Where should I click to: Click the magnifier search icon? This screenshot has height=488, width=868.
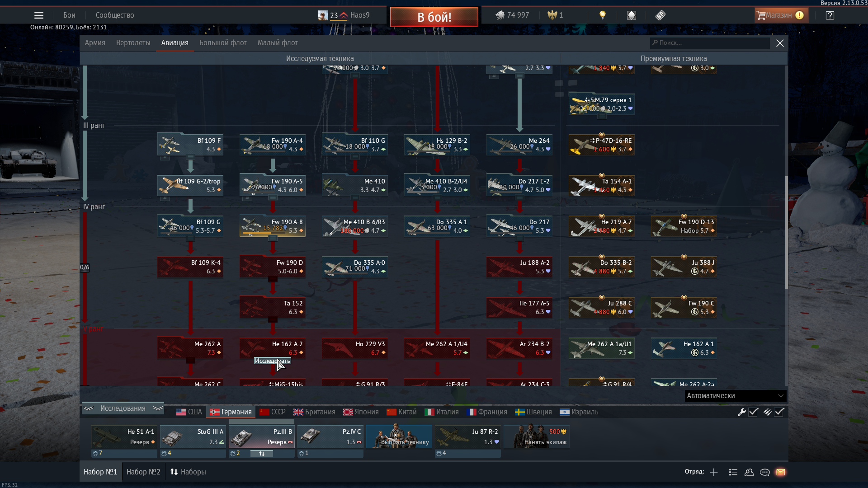coord(655,42)
